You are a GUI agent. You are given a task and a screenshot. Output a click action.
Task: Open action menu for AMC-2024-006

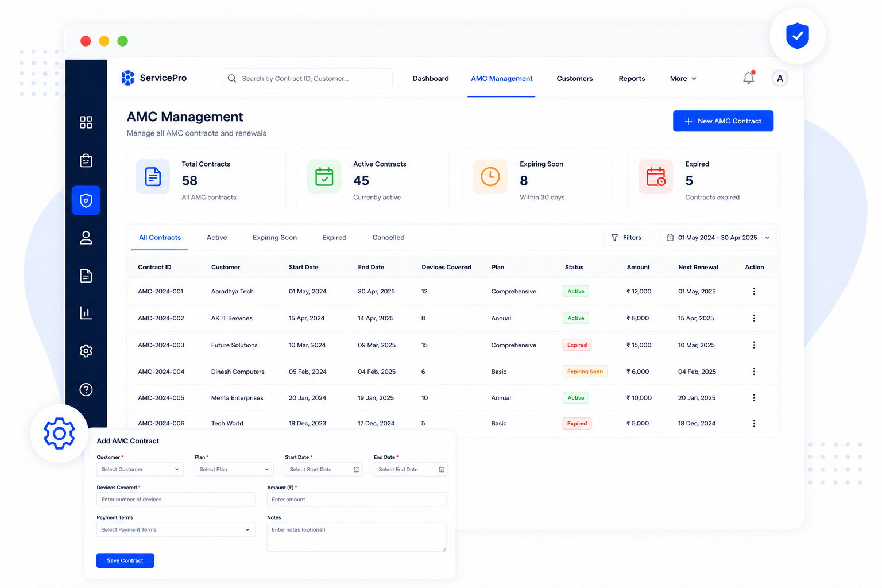pos(754,424)
